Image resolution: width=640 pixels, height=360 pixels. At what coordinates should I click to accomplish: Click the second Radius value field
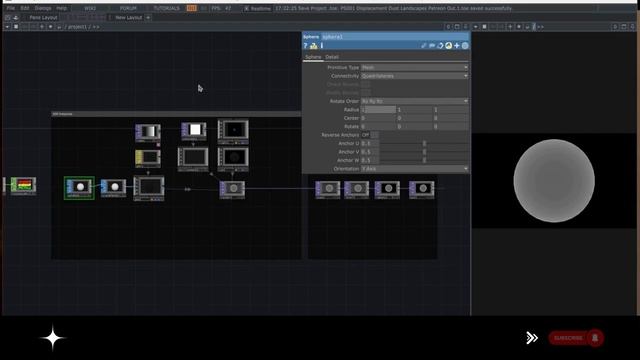(414, 109)
